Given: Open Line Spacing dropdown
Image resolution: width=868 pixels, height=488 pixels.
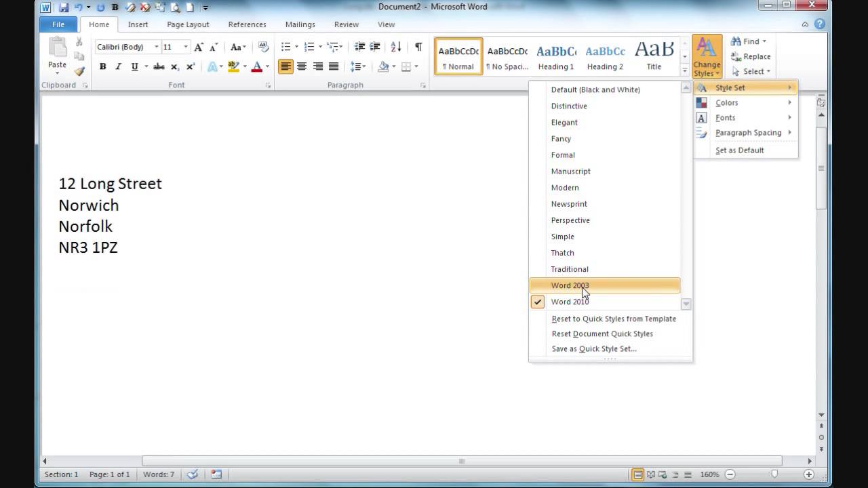Looking at the screenshot, I should 357,66.
